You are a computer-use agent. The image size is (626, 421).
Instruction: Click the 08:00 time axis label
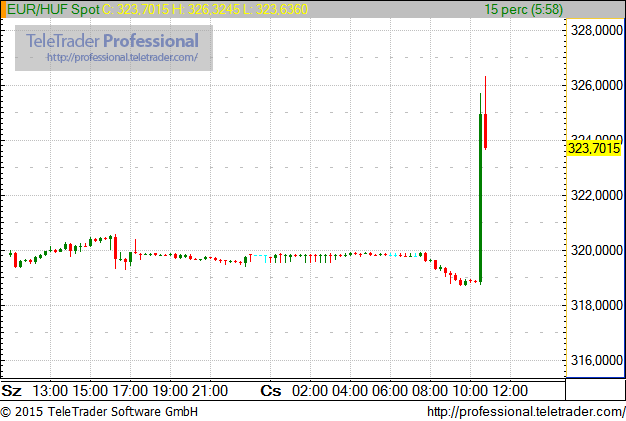pyautogui.click(x=430, y=391)
